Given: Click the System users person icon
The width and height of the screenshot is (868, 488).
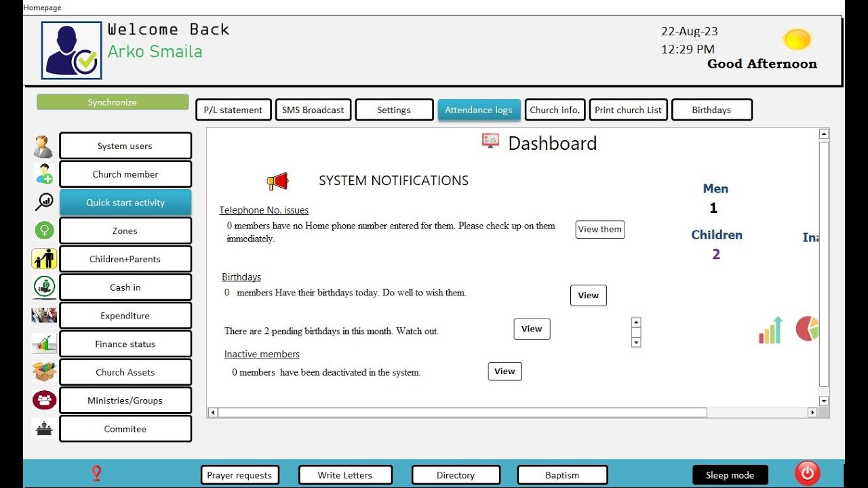Looking at the screenshot, I should [x=43, y=146].
